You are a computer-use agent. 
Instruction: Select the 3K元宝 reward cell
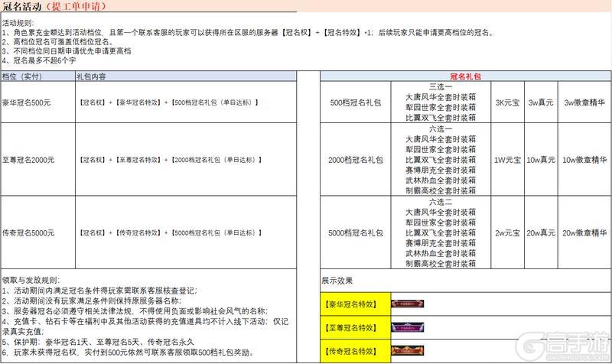[x=507, y=102]
